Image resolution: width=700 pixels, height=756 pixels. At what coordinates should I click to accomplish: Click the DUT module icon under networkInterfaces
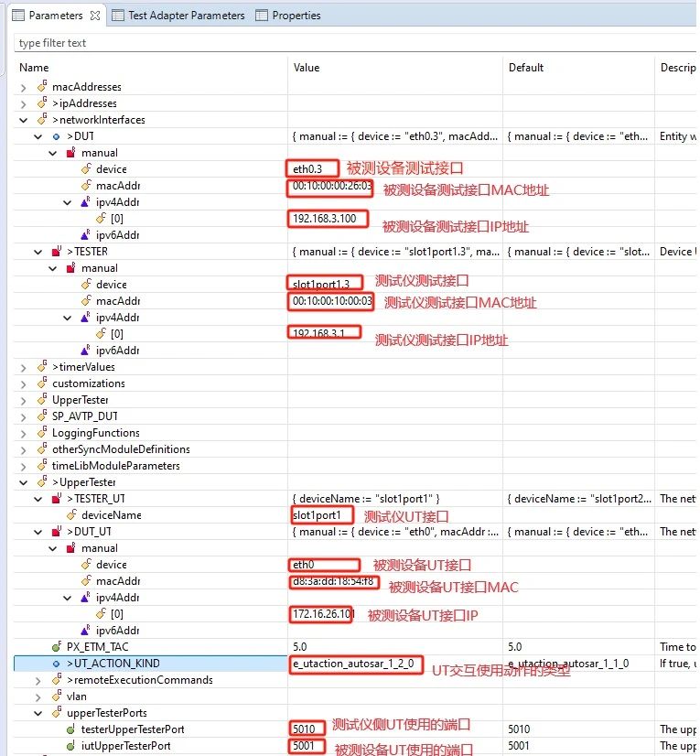coord(56,136)
